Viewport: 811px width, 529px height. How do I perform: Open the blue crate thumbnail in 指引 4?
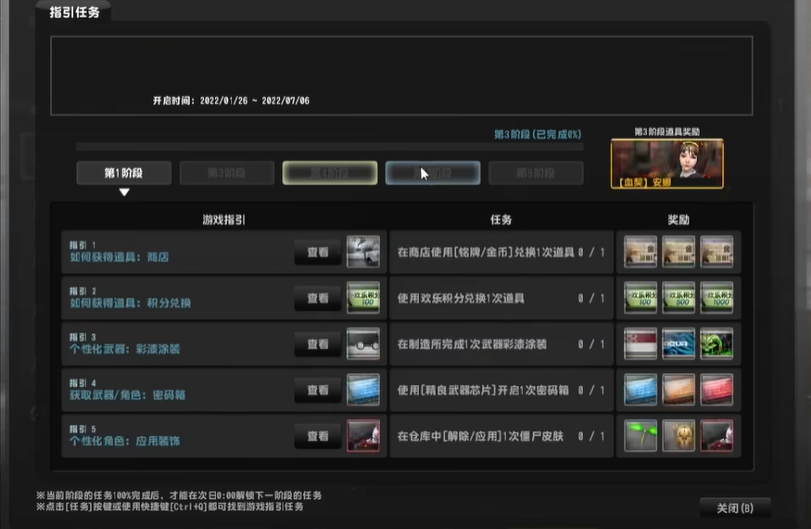point(363,390)
